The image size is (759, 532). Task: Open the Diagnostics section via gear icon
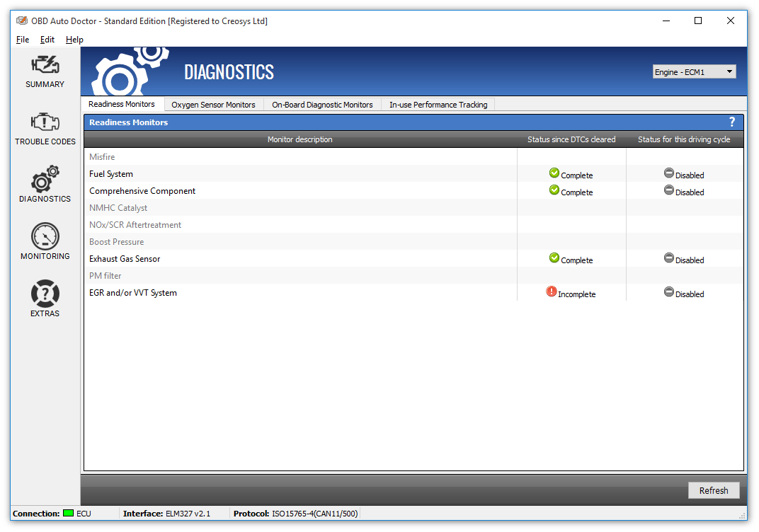[45, 185]
